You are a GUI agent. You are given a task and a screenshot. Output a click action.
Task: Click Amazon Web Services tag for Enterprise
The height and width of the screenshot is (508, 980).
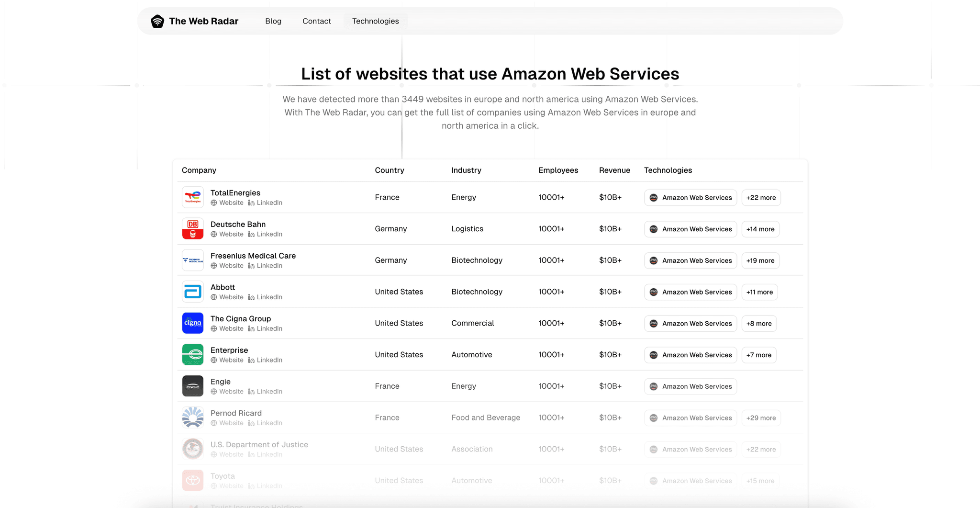coord(690,355)
